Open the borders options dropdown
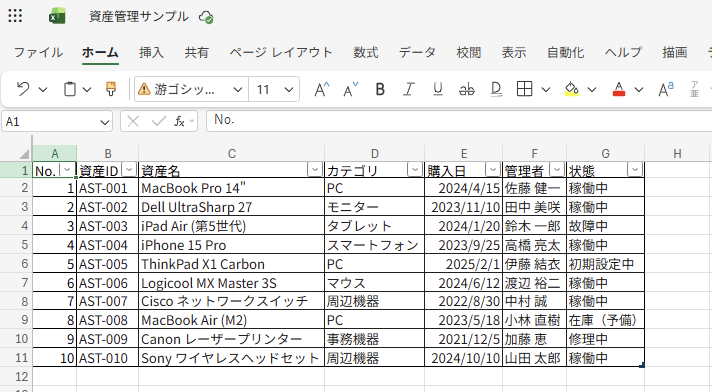 [x=546, y=89]
